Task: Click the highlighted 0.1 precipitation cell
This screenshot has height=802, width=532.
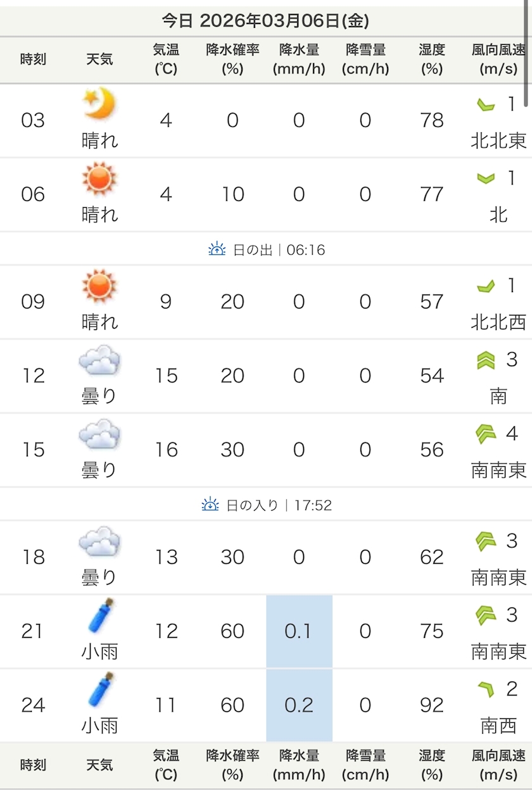Action: pos(299,631)
